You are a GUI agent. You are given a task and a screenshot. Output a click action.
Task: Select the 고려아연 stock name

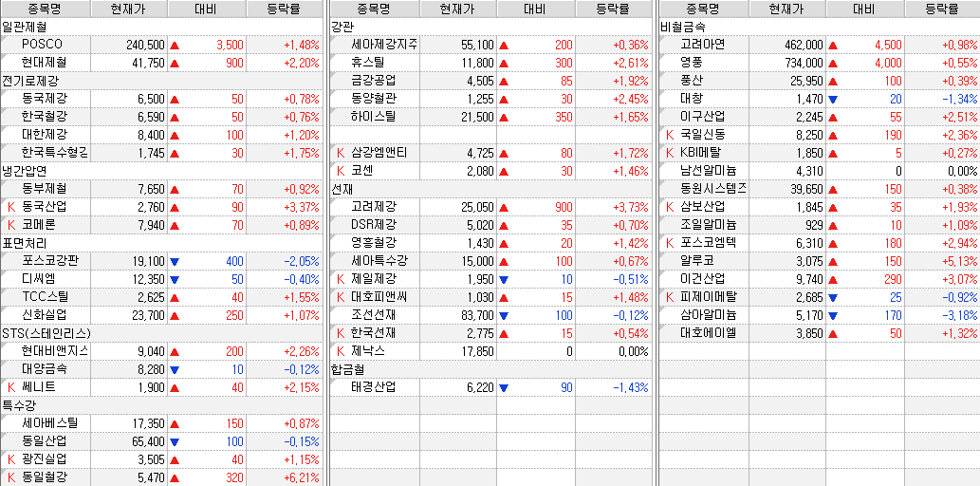point(702,45)
